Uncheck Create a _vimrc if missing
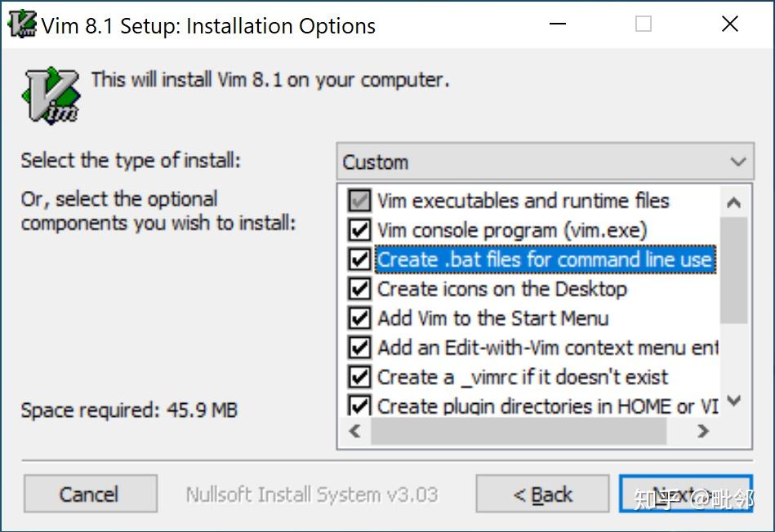775x532 pixels. tap(359, 377)
